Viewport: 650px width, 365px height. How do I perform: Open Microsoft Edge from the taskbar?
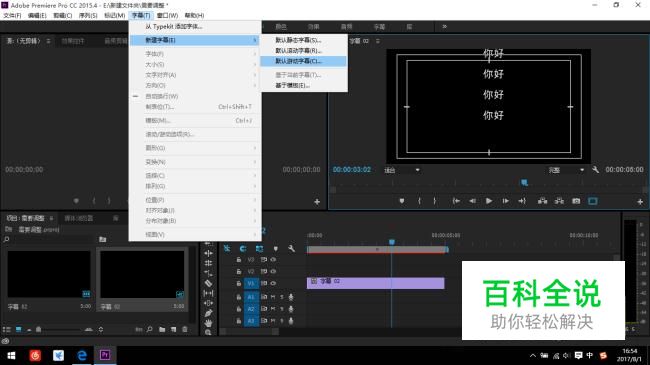[x=82, y=355]
